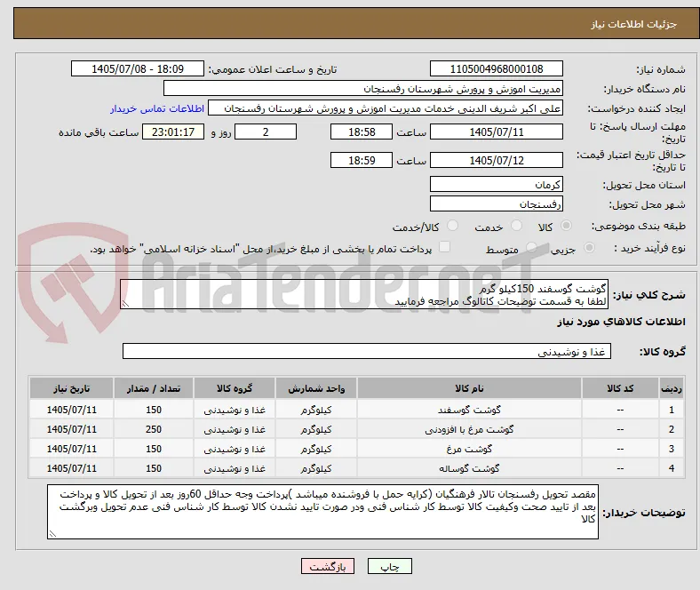Click the general need description textarea
700x590 pixels.
364,294
